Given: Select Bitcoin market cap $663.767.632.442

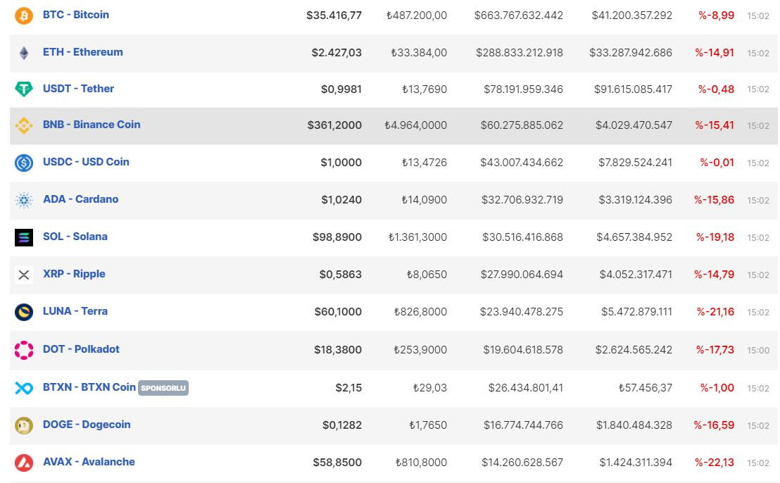Looking at the screenshot, I should [518, 15].
